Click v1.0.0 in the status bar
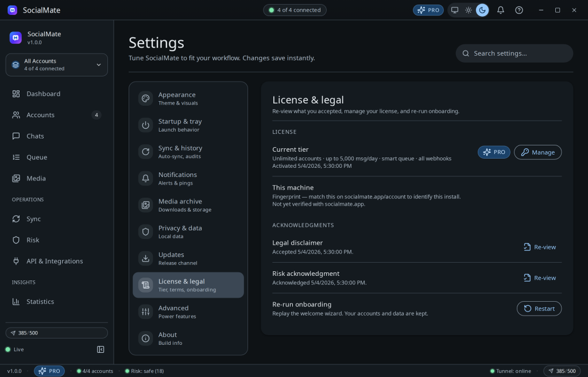 point(14,371)
